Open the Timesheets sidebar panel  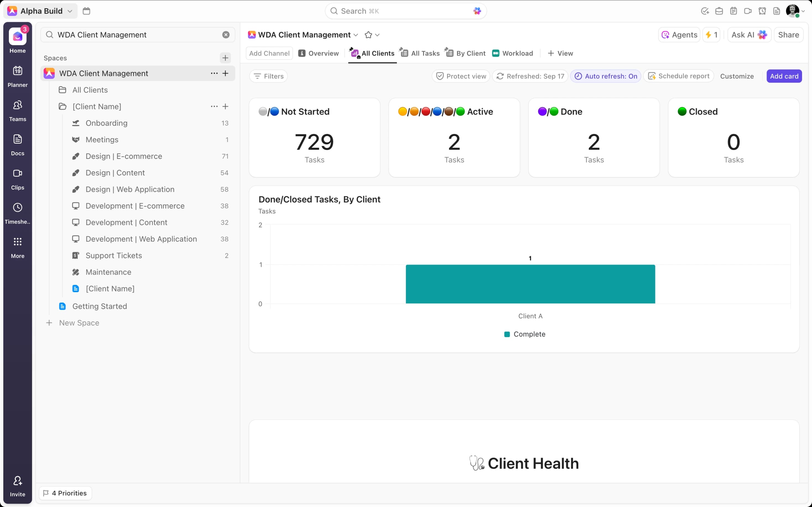pyautogui.click(x=17, y=212)
